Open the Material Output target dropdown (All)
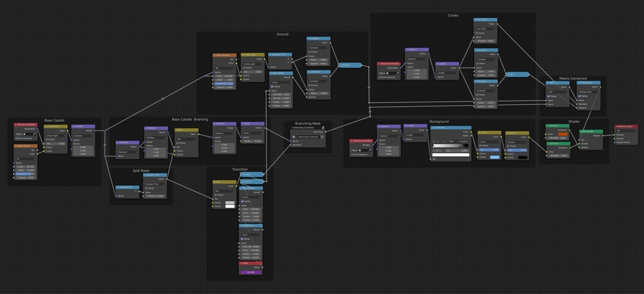 626,131
